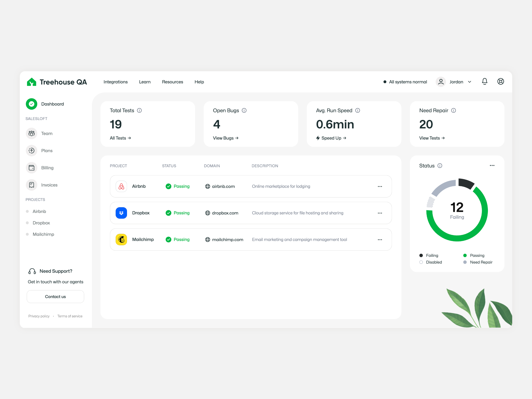Follow the View Bugs link
This screenshot has height=399, width=532.
226,138
